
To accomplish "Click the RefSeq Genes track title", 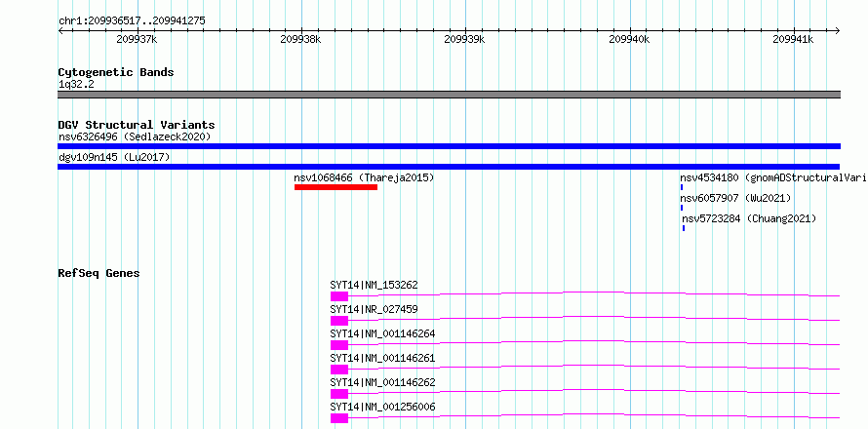I will pos(99,273).
